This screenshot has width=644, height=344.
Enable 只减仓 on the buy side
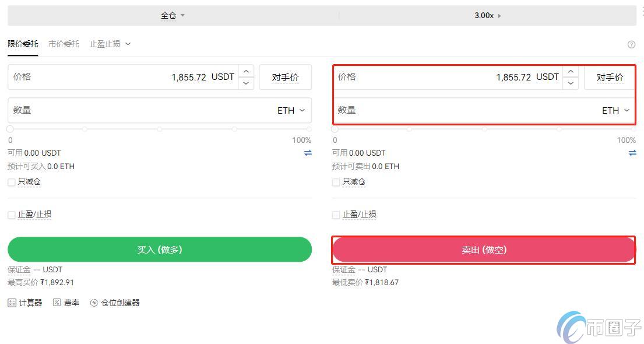pos(10,181)
